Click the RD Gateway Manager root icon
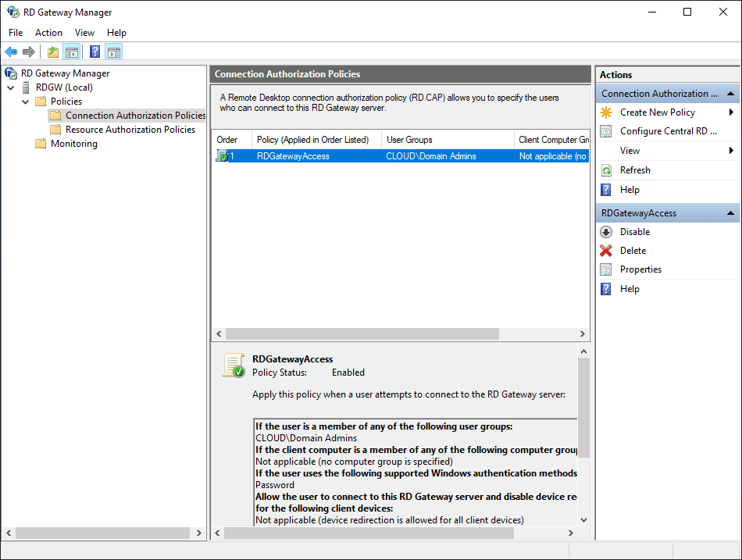Image resolution: width=742 pixels, height=560 pixels. tap(11, 73)
